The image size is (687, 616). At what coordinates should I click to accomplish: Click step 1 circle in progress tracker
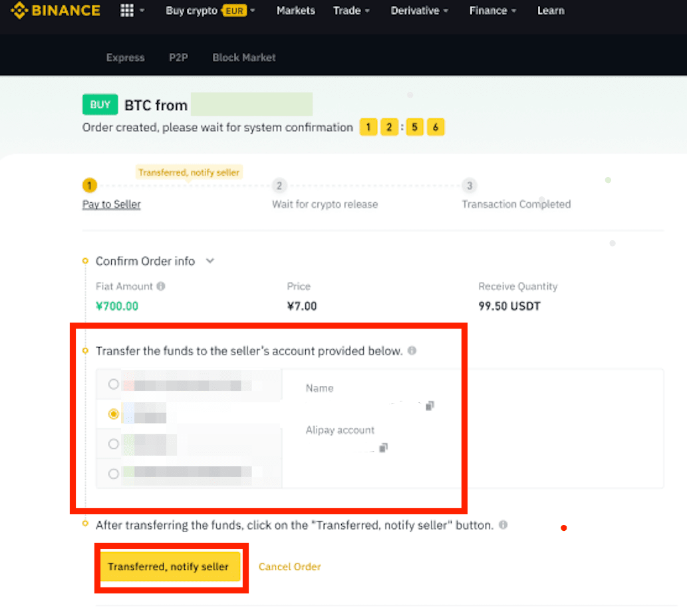89,186
